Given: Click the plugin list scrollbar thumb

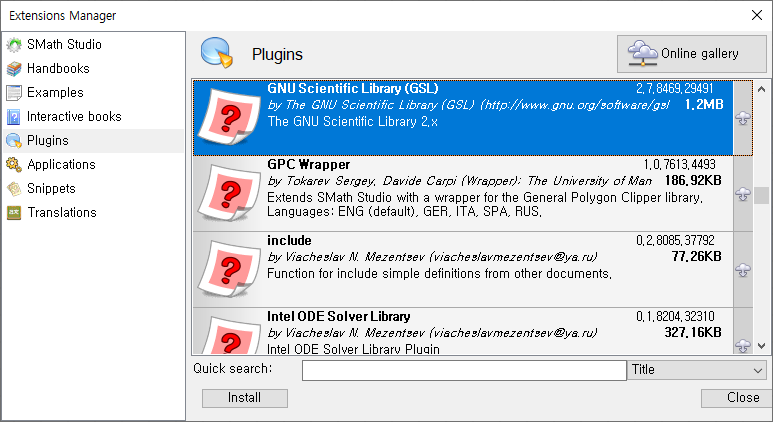Looking at the screenshot, I should 761,195.
